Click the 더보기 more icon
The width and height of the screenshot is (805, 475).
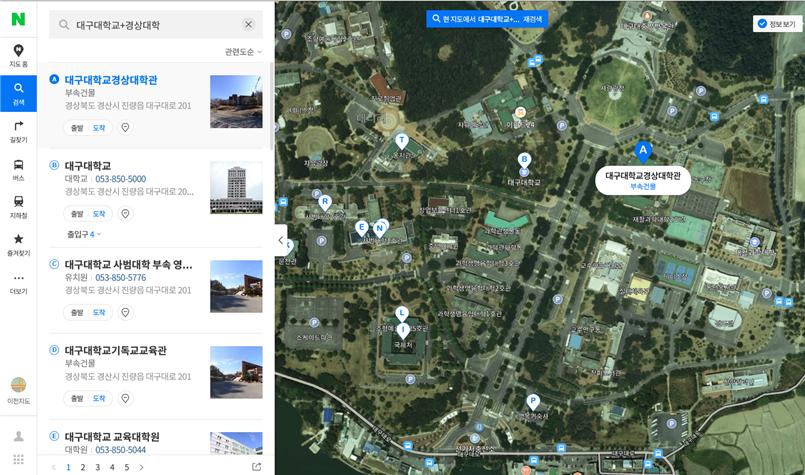[x=18, y=283]
